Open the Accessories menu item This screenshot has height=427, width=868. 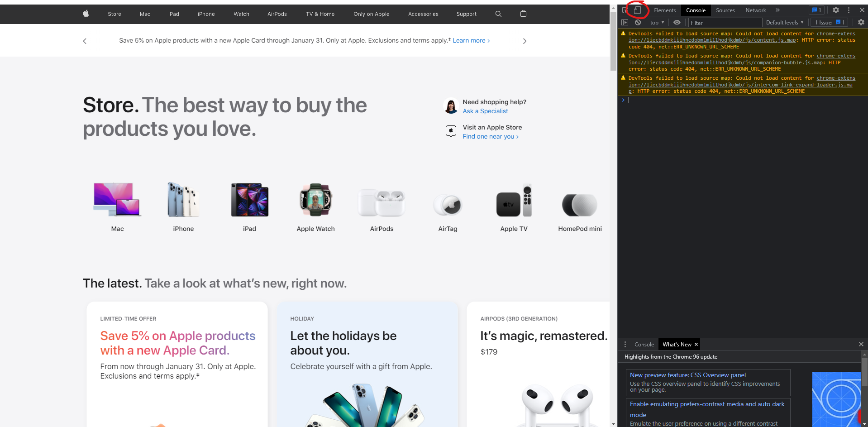[x=423, y=14]
